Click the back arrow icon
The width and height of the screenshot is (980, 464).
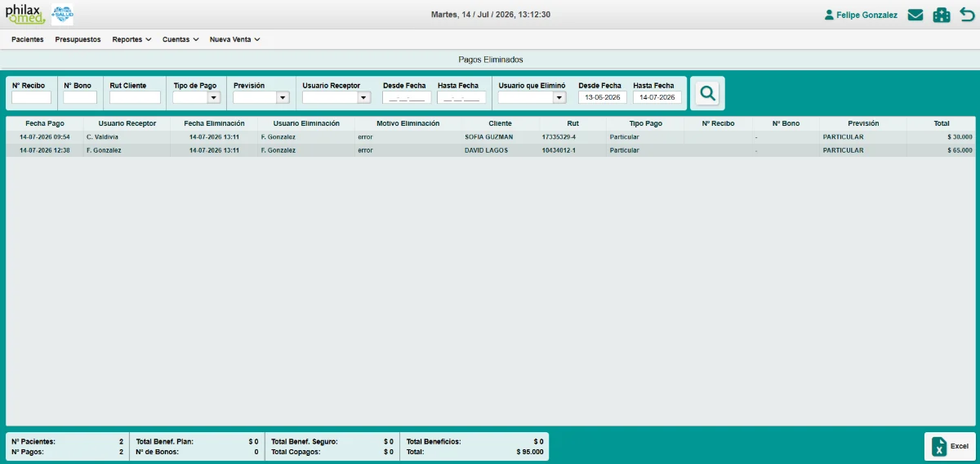967,15
